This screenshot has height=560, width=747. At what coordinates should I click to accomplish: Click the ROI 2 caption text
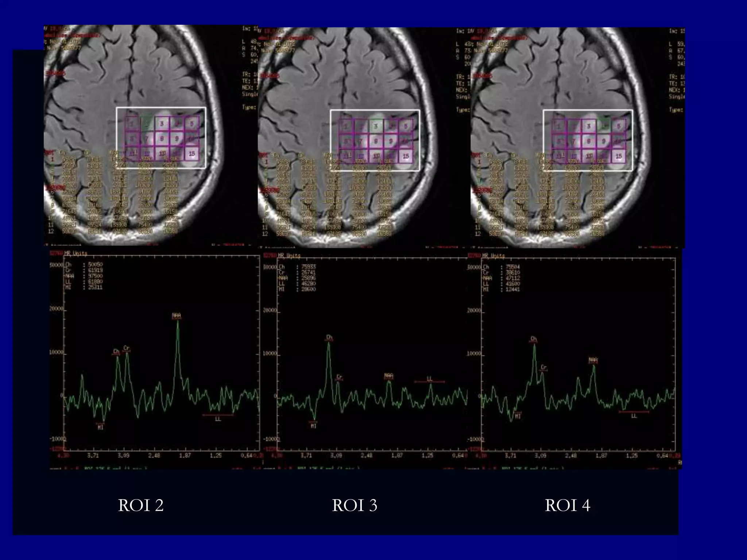point(141,505)
